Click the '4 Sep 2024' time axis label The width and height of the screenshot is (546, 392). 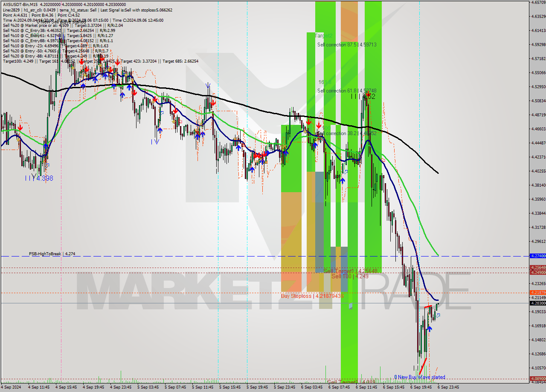pyautogui.click(x=11, y=387)
